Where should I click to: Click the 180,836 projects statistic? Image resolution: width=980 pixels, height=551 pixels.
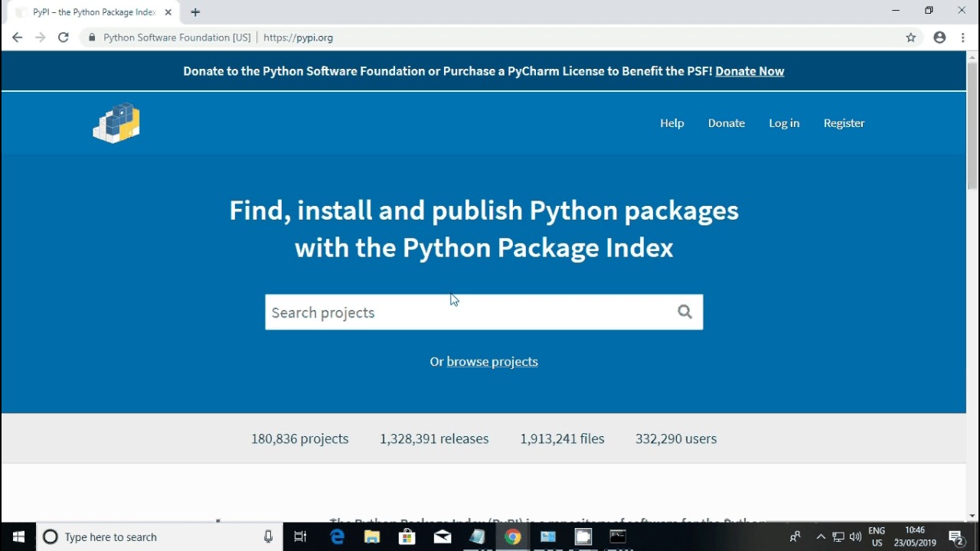[x=300, y=439]
